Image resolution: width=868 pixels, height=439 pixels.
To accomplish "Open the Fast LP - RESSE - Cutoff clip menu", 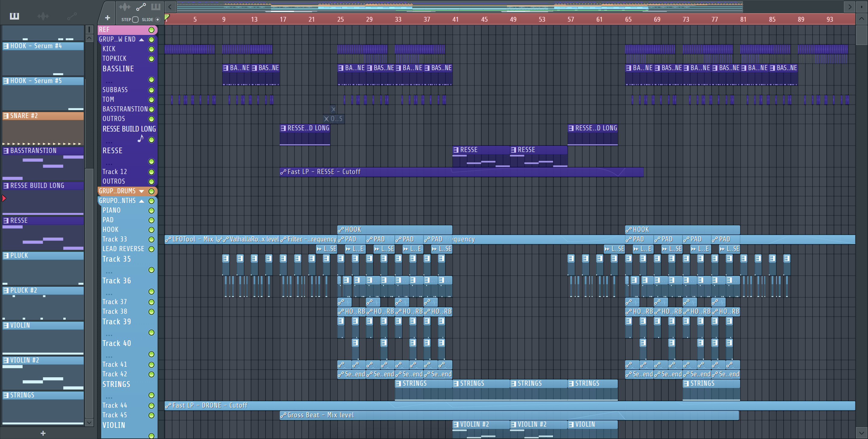I will pyautogui.click(x=283, y=172).
